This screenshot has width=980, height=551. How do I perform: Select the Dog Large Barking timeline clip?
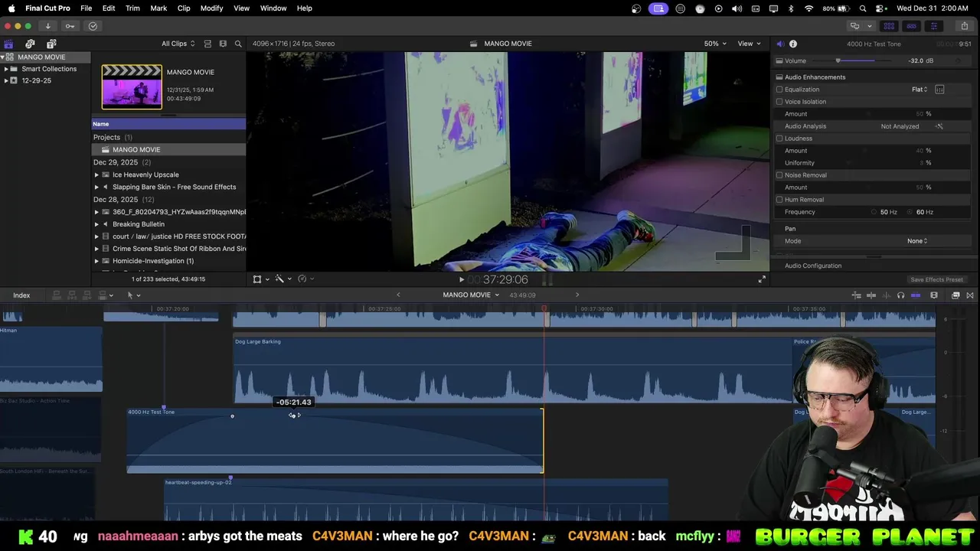click(512, 370)
